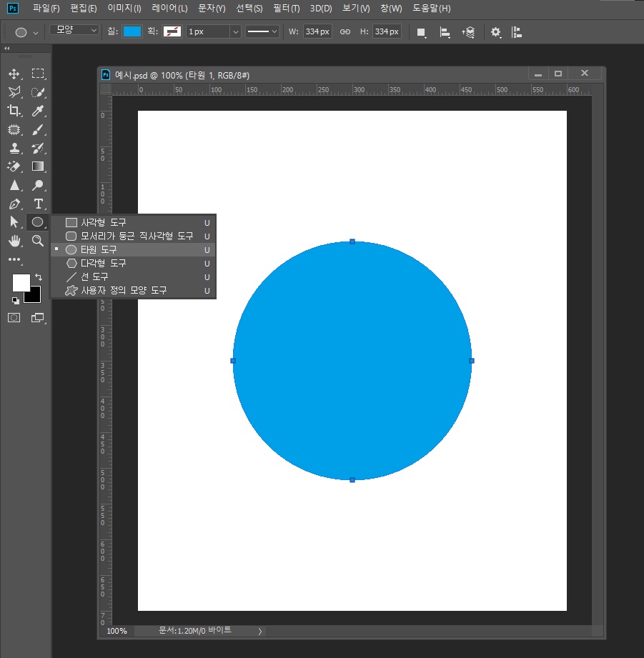This screenshot has height=658, width=644.
Task: Open the stroke line type dropdown
Action: [x=262, y=31]
